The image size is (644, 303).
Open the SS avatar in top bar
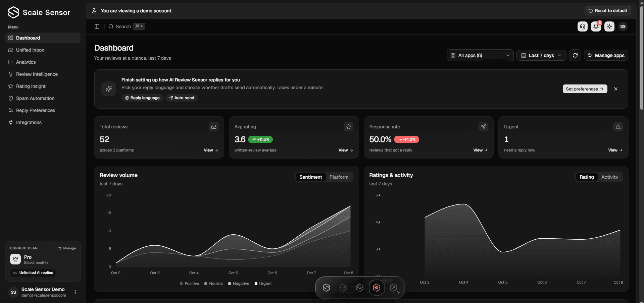623,26
